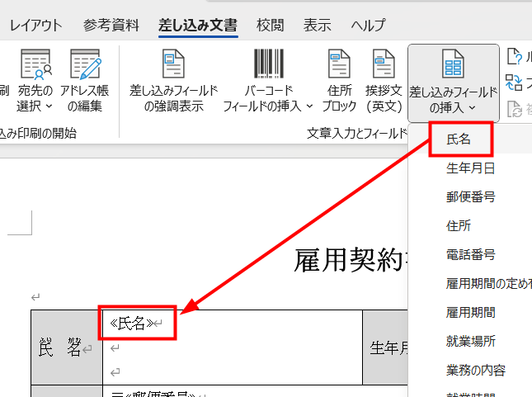Open the ヘルプ tab
This screenshot has width=532, height=397.
coord(368,26)
